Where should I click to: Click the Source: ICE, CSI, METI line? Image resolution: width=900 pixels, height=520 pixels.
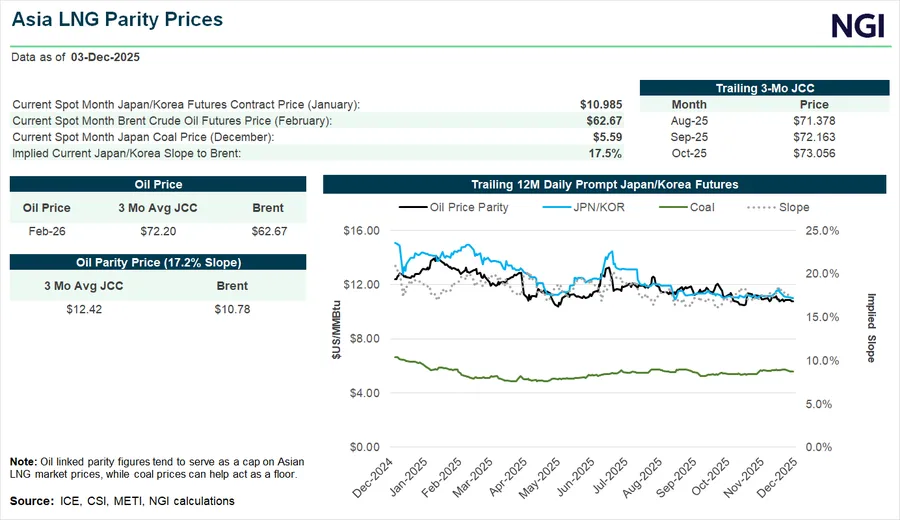click(x=123, y=501)
